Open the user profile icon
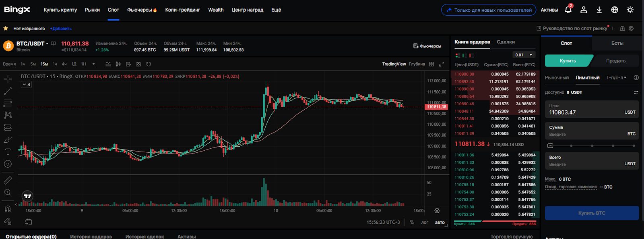Screen dimensions: 644x239 coord(584,10)
